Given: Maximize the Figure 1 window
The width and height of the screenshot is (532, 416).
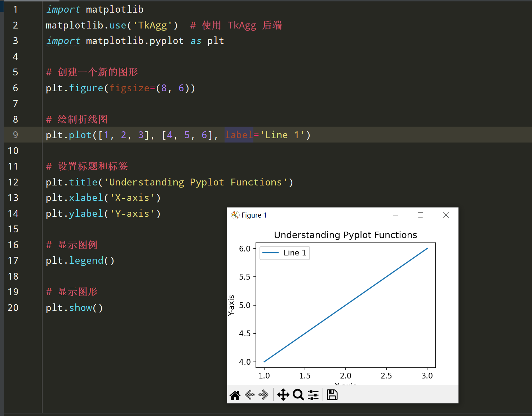Looking at the screenshot, I should tap(420, 215).
